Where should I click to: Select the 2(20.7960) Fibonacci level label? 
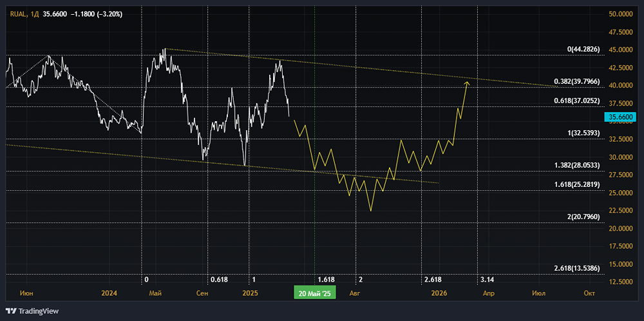[x=583, y=217]
